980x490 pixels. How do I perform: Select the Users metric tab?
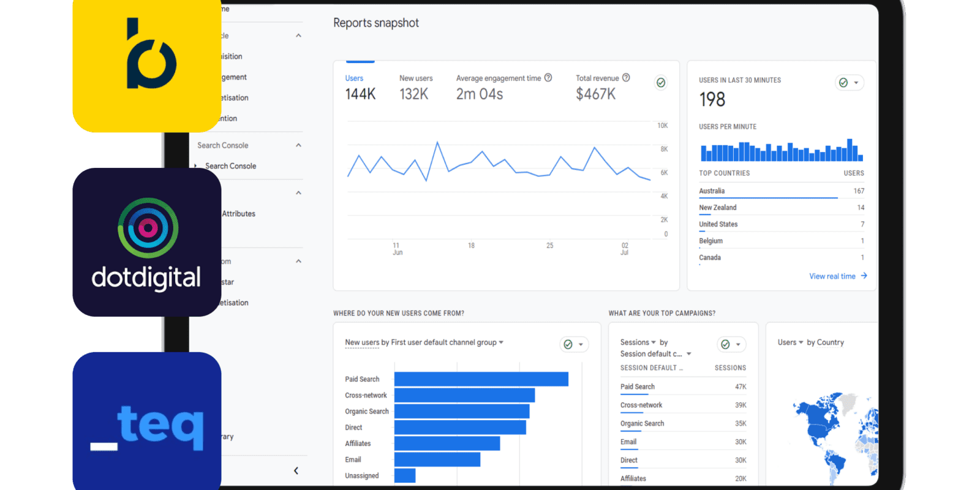point(360,88)
